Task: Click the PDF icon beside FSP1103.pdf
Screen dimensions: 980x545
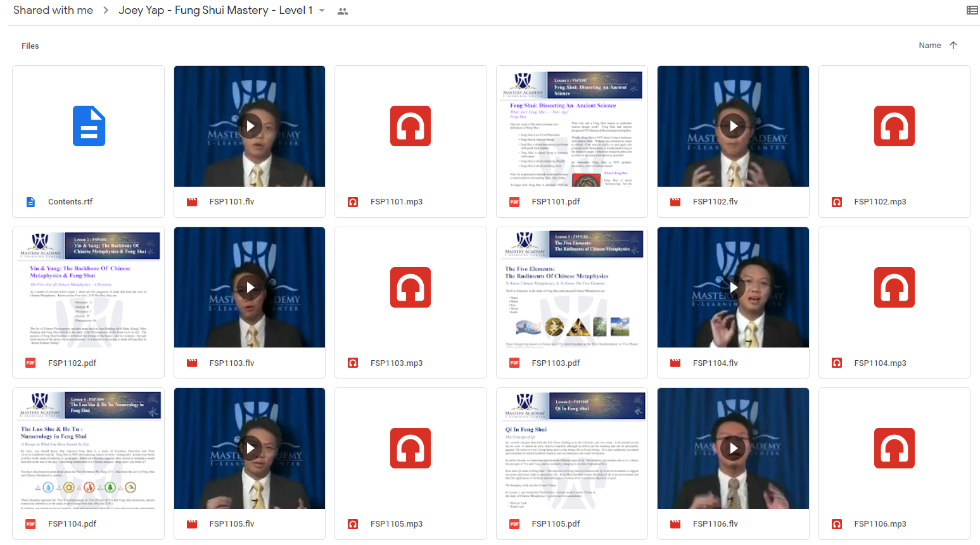Action: click(x=514, y=363)
